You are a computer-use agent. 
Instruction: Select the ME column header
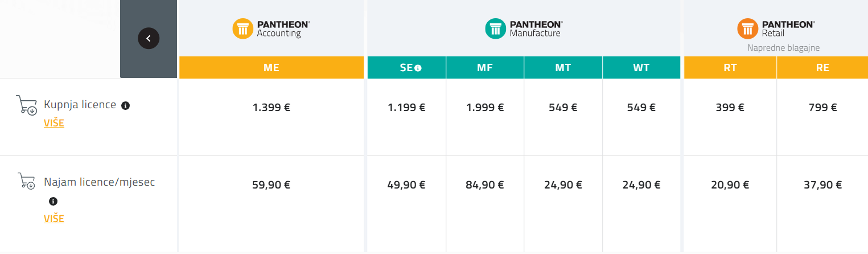[x=271, y=68]
